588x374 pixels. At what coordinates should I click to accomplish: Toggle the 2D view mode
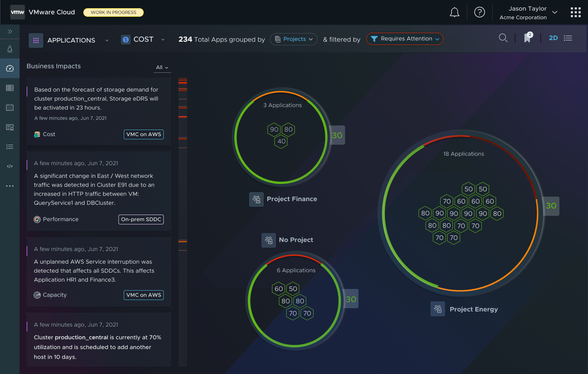pyautogui.click(x=553, y=38)
